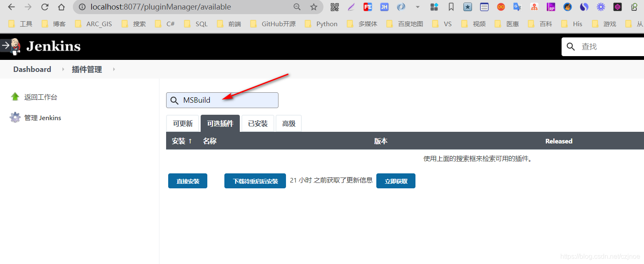Open the QR code browser extension
Viewport: 644px width, 264px height.
[x=334, y=7]
